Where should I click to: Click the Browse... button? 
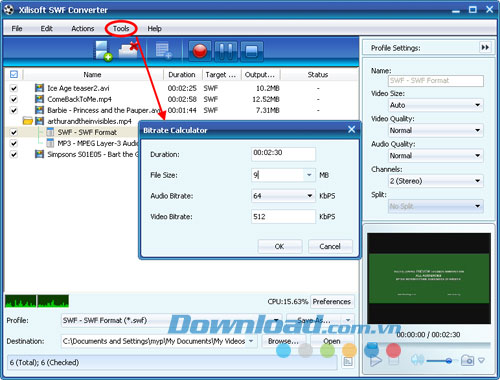[x=283, y=341]
